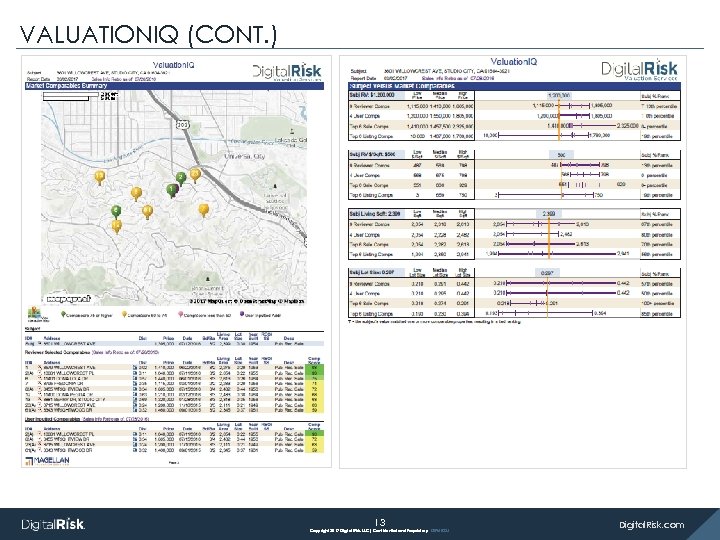Click the ValuationIQ title of the right report
This screenshot has height=540, width=720.
[x=514, y=62]
